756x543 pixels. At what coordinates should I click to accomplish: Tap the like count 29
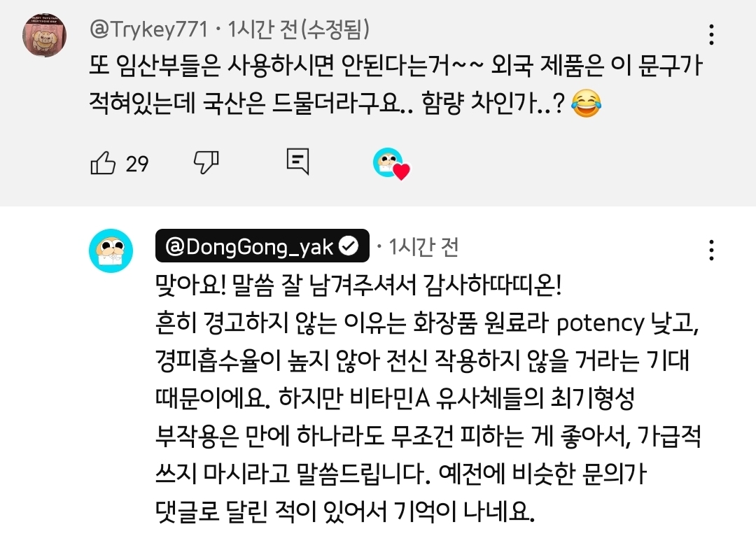(137, 164)
